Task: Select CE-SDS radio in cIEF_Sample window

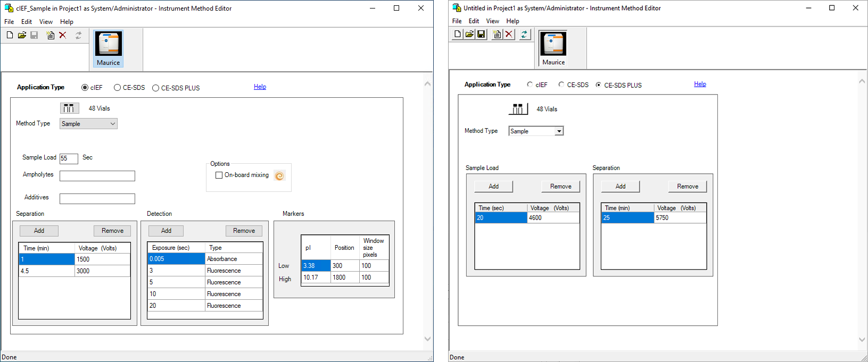Action: (x=117, y=88)
